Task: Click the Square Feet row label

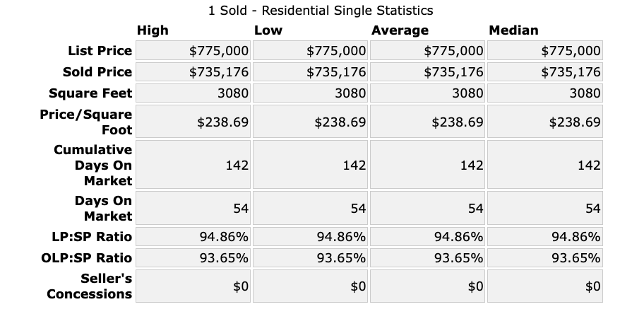Action: (90, 93)
